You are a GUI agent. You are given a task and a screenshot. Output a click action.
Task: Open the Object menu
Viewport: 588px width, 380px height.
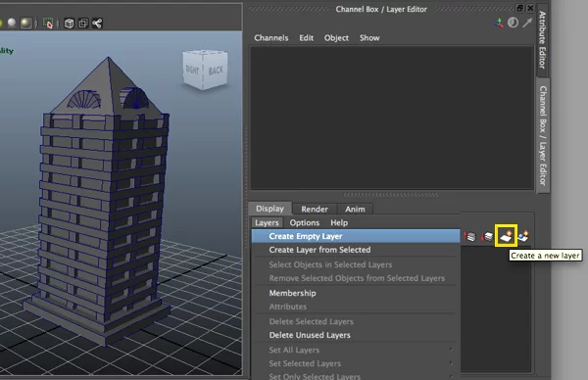336,38
